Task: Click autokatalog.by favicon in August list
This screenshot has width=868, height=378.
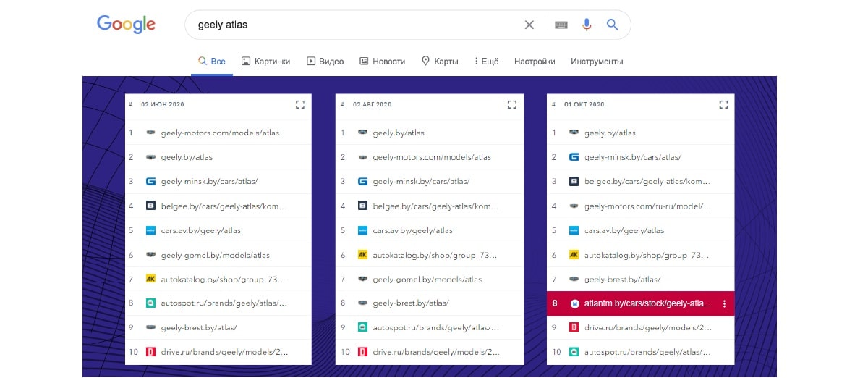Action: tap(362, 255)
